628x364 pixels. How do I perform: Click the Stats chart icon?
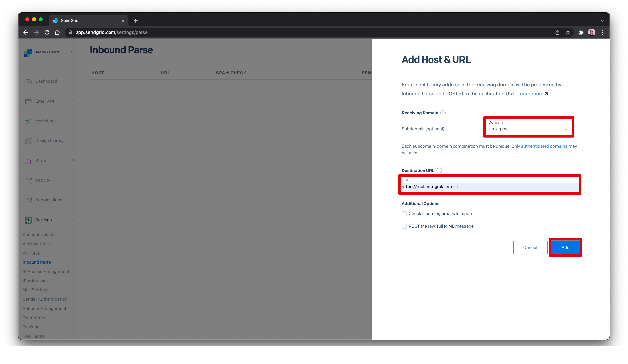(x=28, y=161)
